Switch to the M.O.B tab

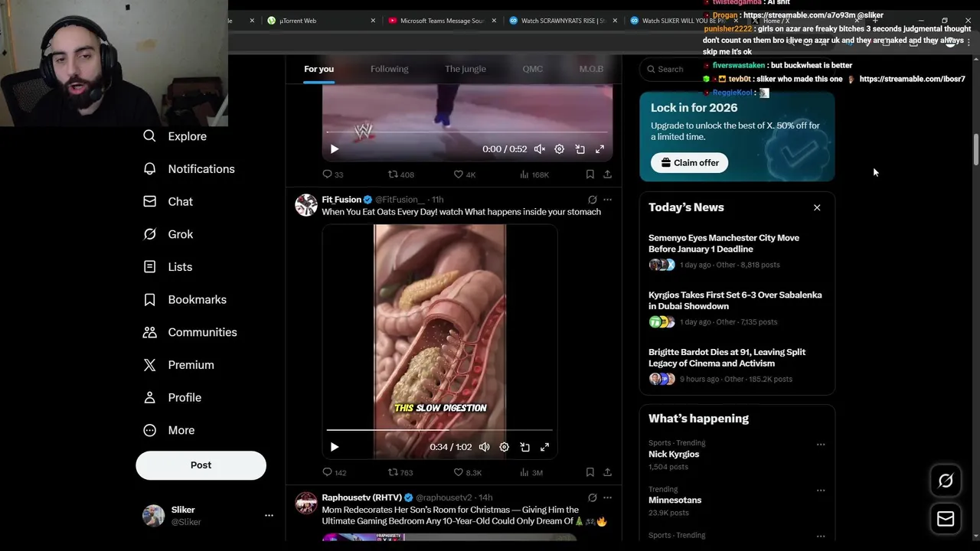(x=591, y=69)
